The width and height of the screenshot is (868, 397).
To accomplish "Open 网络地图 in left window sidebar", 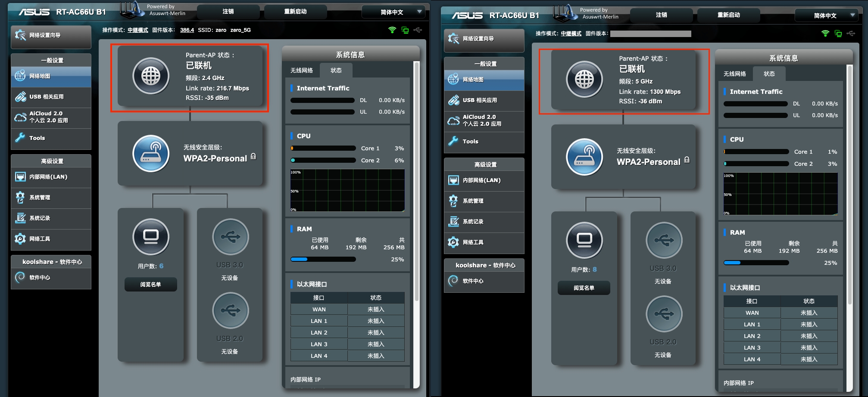I will (x=51, y=76).
